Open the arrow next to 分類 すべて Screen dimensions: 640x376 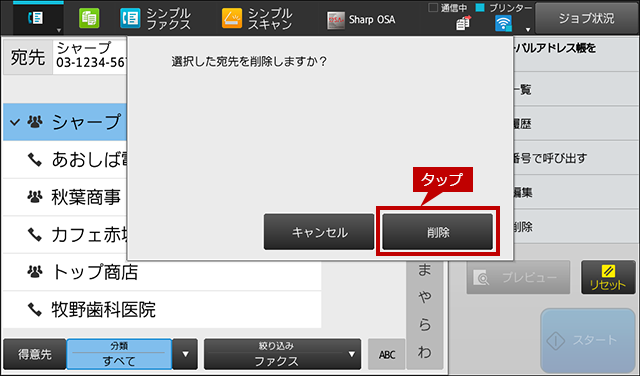[185, 354]
